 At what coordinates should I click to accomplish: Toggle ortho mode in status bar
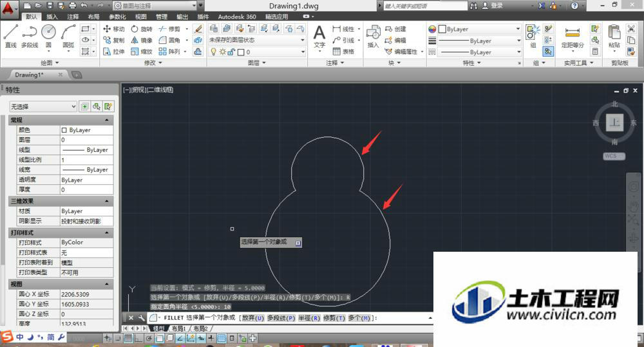click(138, 339)
